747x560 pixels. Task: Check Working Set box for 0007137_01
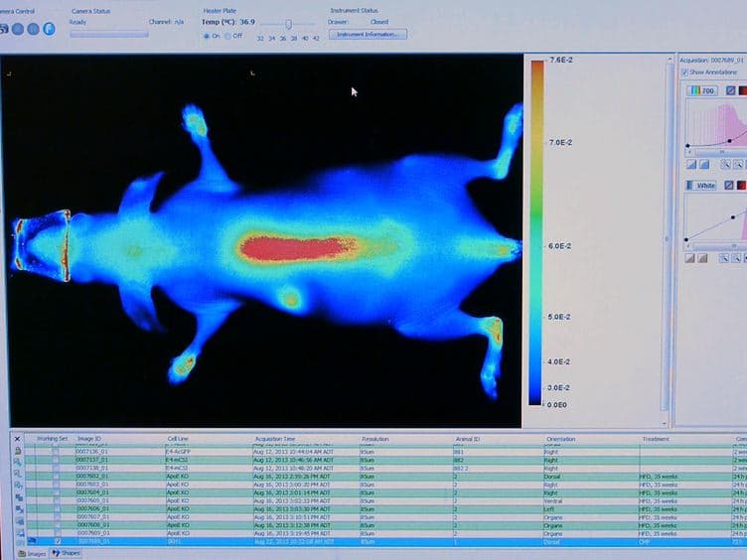[56, 460]
